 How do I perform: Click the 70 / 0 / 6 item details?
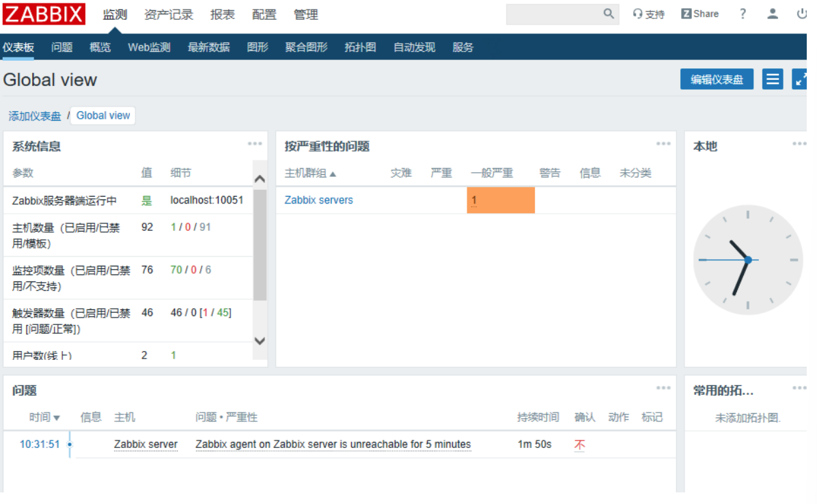191,270
